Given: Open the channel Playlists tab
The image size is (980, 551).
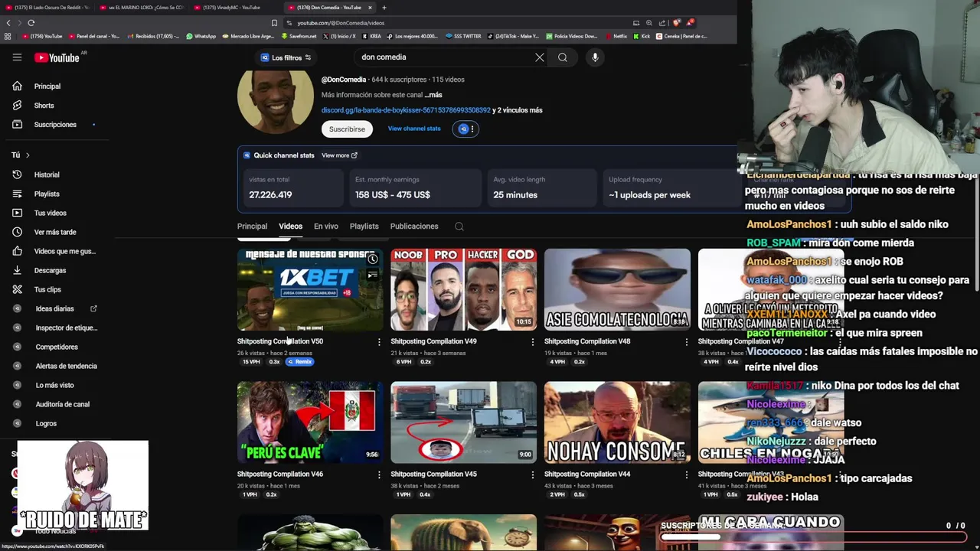Looking at the screenshot, I should (364, 227).
